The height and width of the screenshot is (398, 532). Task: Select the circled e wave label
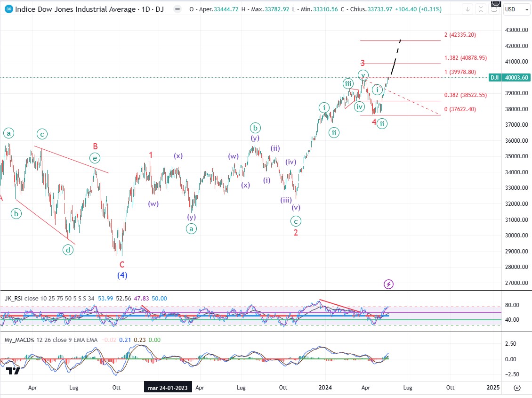coord(95,158)
